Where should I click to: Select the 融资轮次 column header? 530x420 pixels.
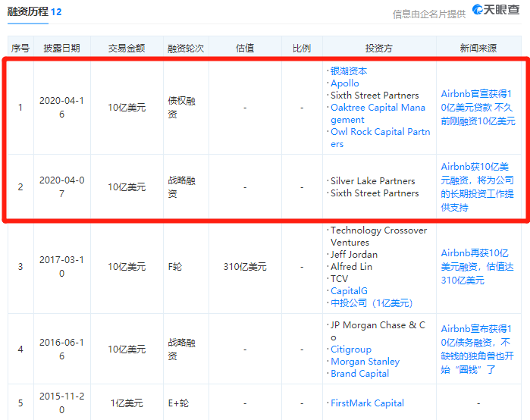tap(186, 48)
